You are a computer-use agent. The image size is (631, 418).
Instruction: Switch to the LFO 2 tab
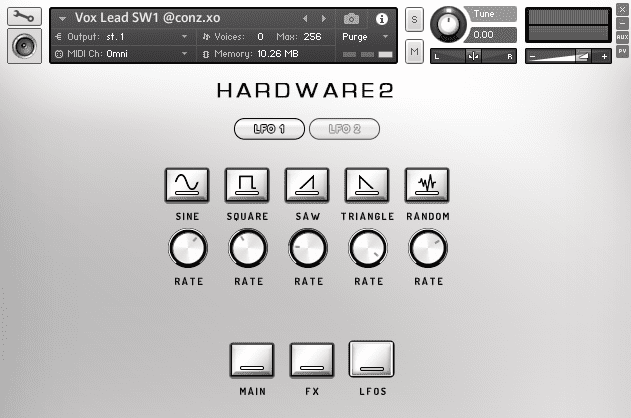tap(344, 129)
